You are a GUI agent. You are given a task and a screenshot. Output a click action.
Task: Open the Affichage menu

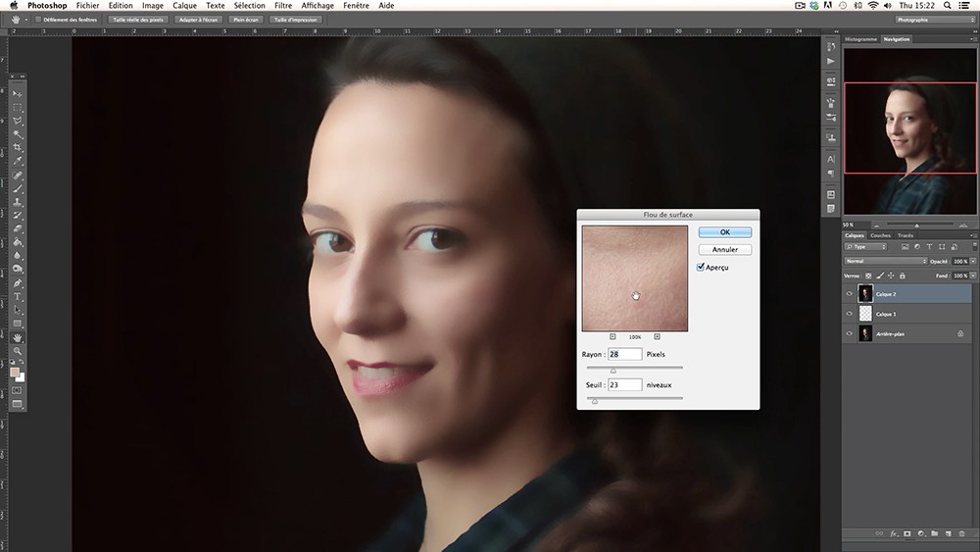pyautogui.click(x=318, y=6)
